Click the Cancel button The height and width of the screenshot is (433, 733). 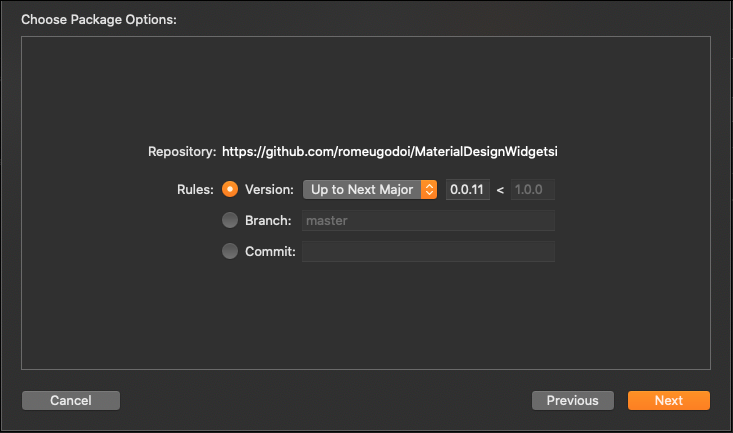point(71,400)
